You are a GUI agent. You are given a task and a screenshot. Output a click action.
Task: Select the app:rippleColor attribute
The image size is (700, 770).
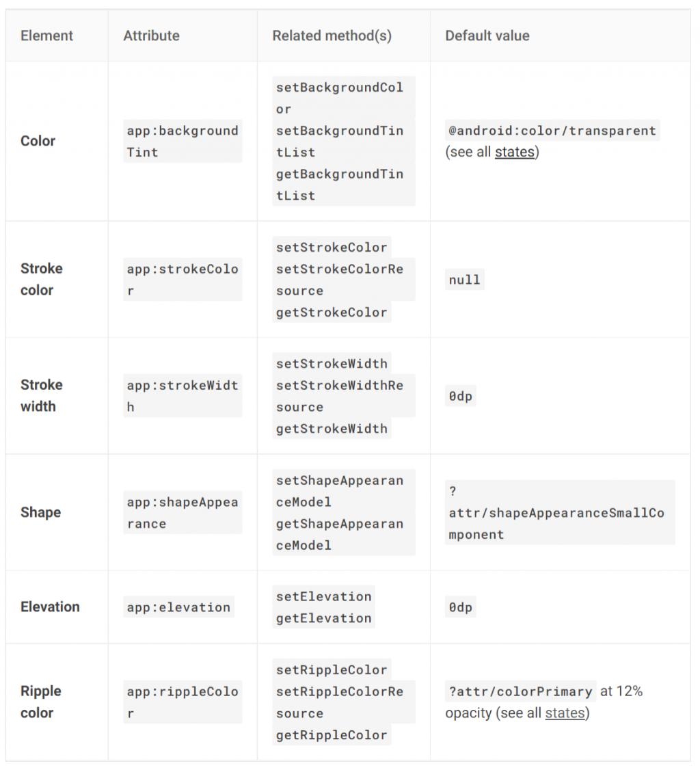click(x=183, y=702)
